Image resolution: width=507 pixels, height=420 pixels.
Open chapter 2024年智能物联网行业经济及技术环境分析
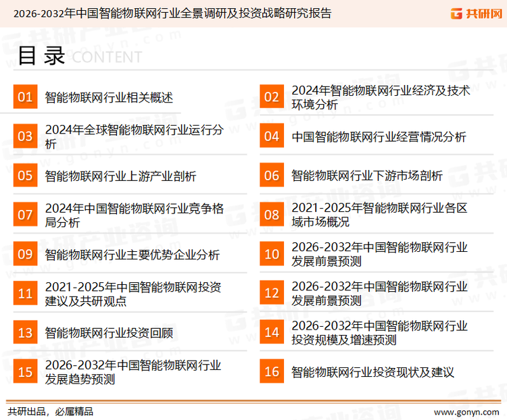381,97
